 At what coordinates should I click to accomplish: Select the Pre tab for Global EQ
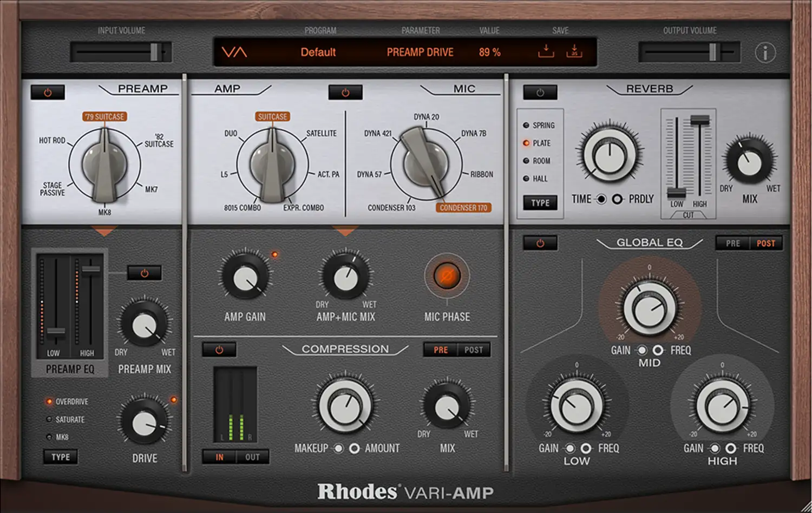[x=732, y=243]
